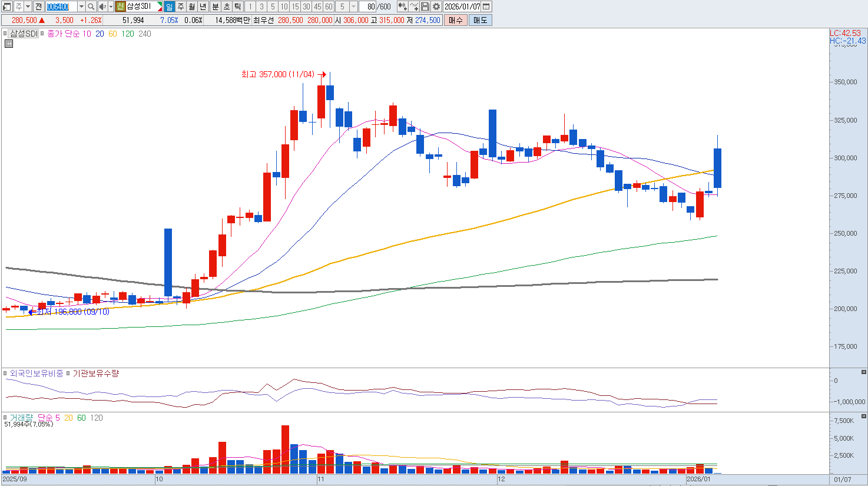Screen dimensions: 868x486
Task: Select the 외국인보유비중 indicator label
Action: [37, 373]
